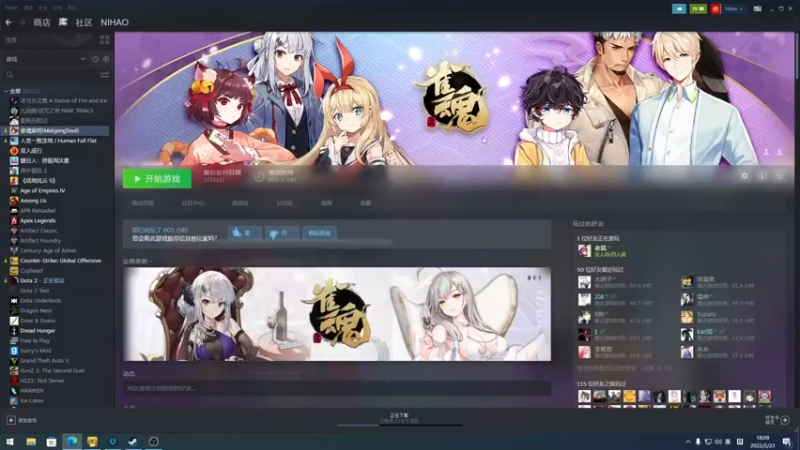Open advanced filter sliders icon
The width and height of the screenshot is (800, 450).
105,75
